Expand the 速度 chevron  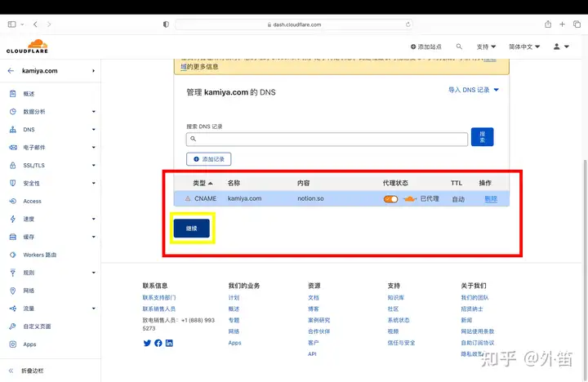(93, 219)
